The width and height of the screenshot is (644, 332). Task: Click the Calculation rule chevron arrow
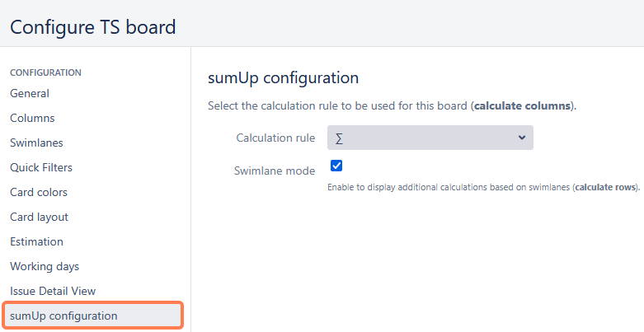522,138
